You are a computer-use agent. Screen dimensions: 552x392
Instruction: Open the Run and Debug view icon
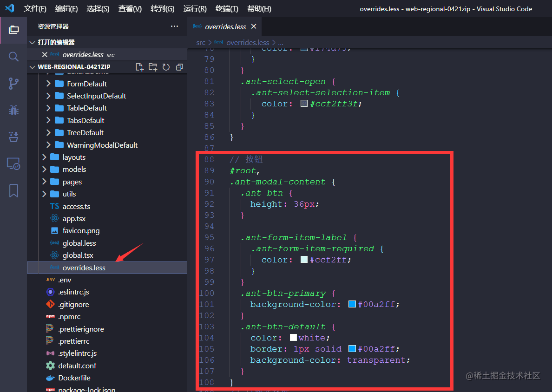[x=13, y=110]
